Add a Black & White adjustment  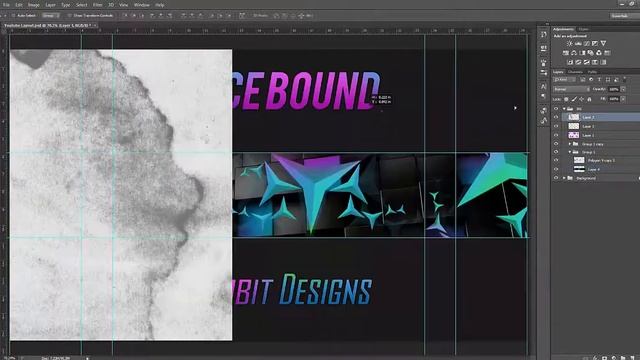coord(582,53)
